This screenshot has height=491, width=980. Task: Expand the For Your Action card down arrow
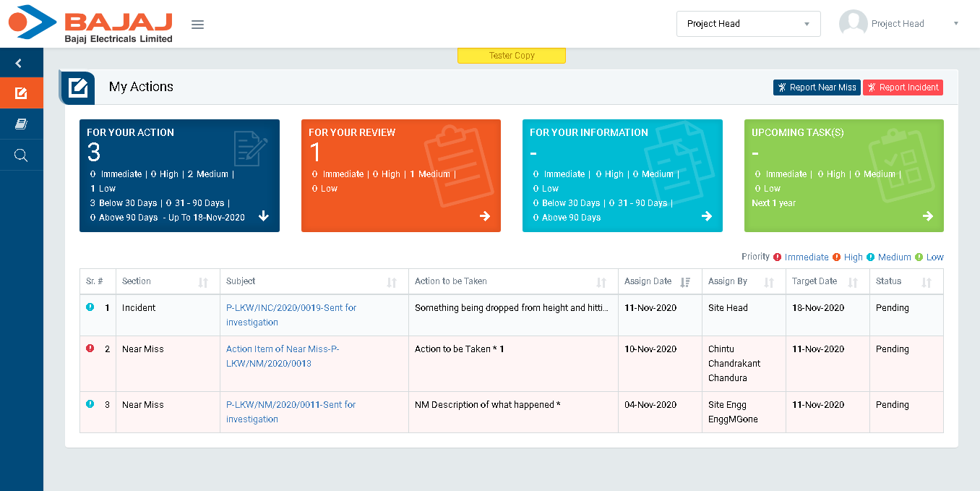coord(264,216)
